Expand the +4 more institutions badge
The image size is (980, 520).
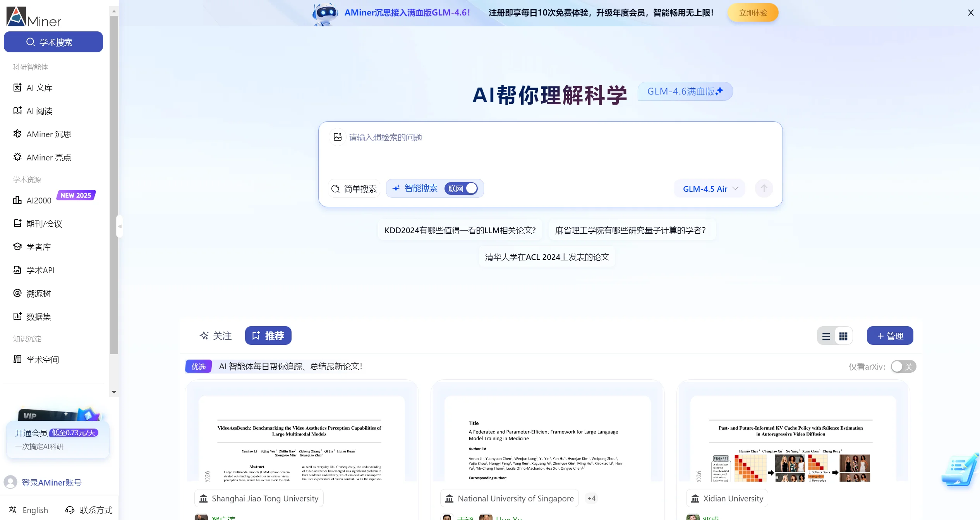(591, 498)
